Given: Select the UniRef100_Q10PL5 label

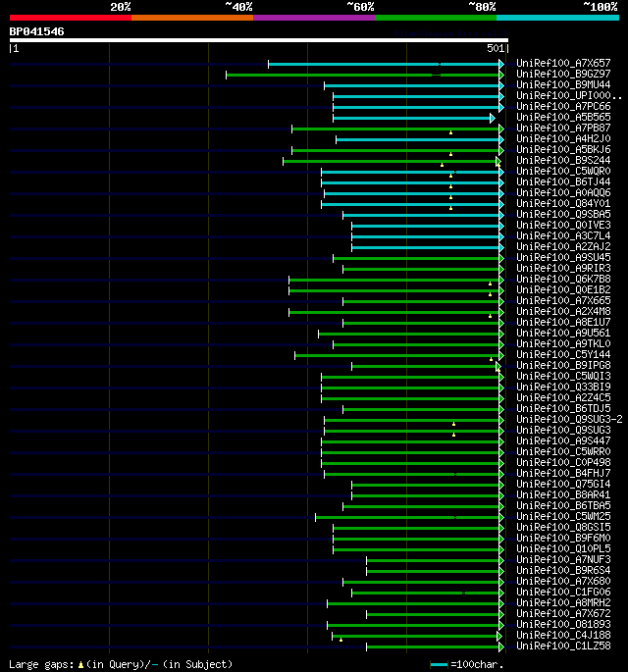Looking at the screenshot, I should pyautogui.click(x=563, y=549).
